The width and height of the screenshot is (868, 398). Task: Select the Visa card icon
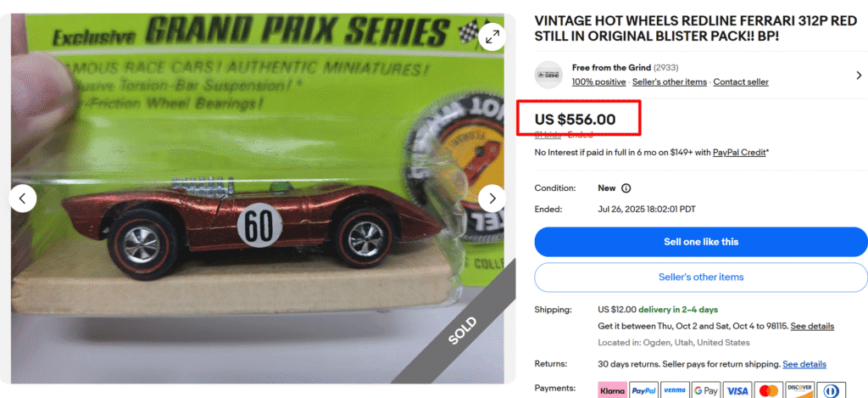(x=738, y=390)
